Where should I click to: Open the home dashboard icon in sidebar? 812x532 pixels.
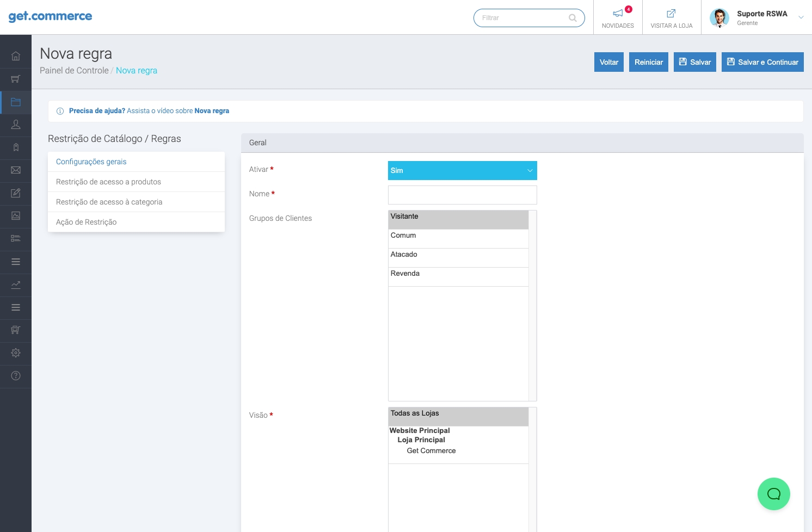16,56
